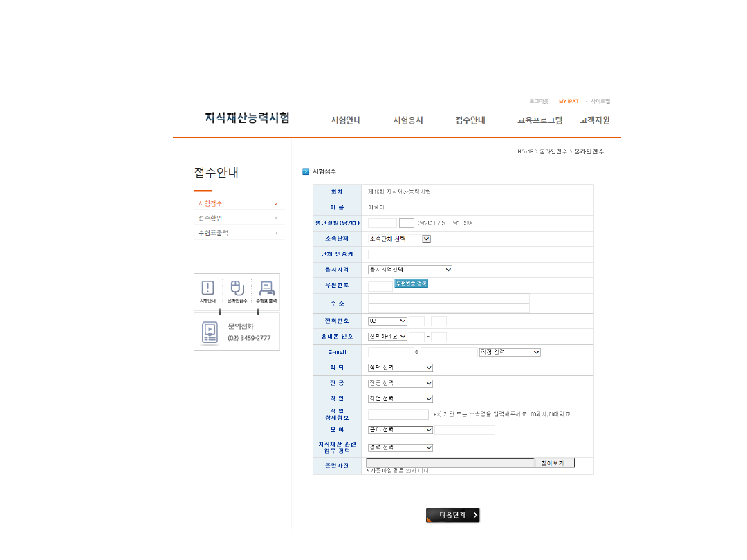The image size is (747, 560).
Task: Open 교육프로그램 in the top navigation
Action: (x=539, y=120)
